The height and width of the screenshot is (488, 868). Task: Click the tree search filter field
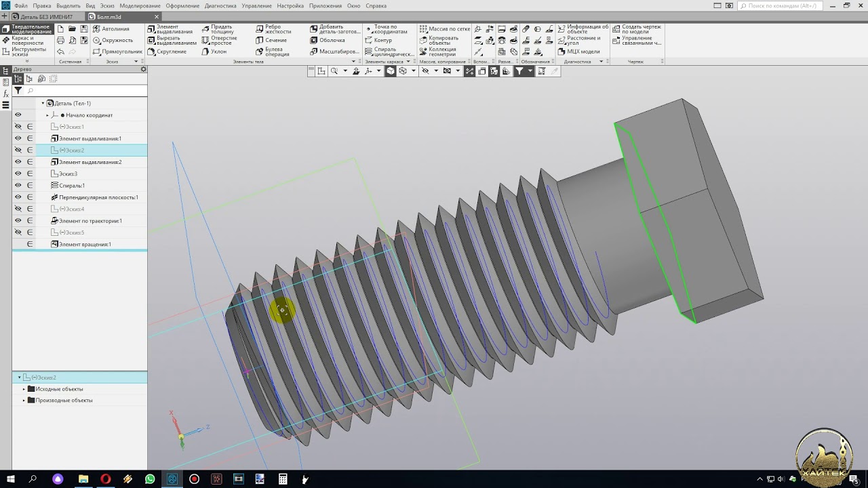coord(85,91)
